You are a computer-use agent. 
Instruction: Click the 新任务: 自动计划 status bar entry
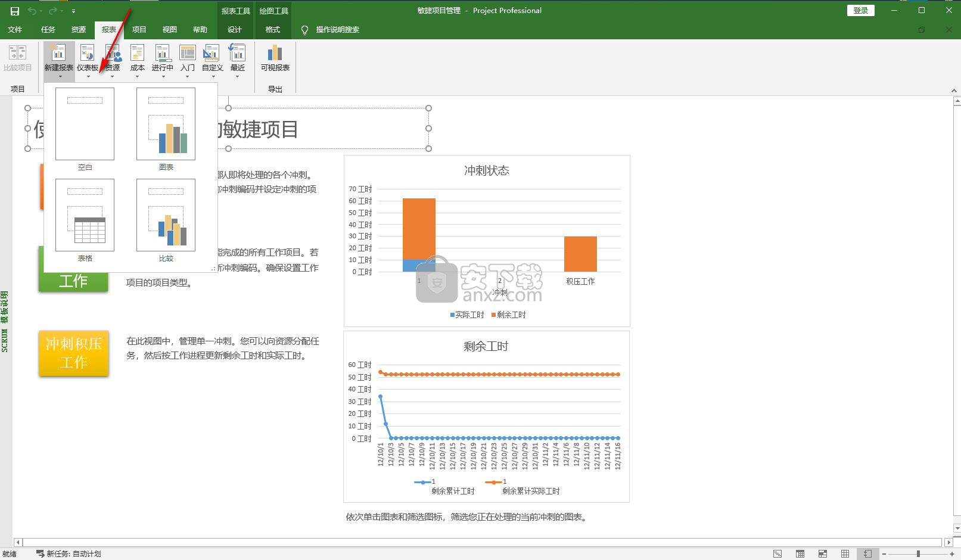69,554
